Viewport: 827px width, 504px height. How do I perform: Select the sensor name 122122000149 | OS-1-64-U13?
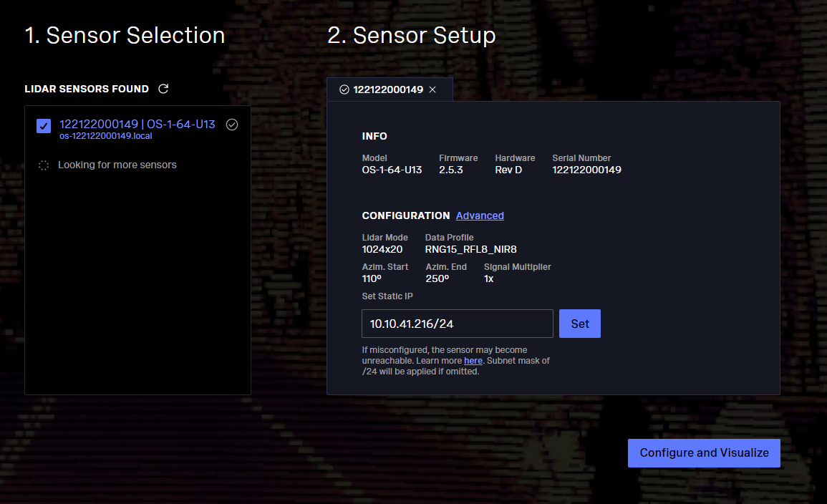pyautogui.click(x=137, y=124)
